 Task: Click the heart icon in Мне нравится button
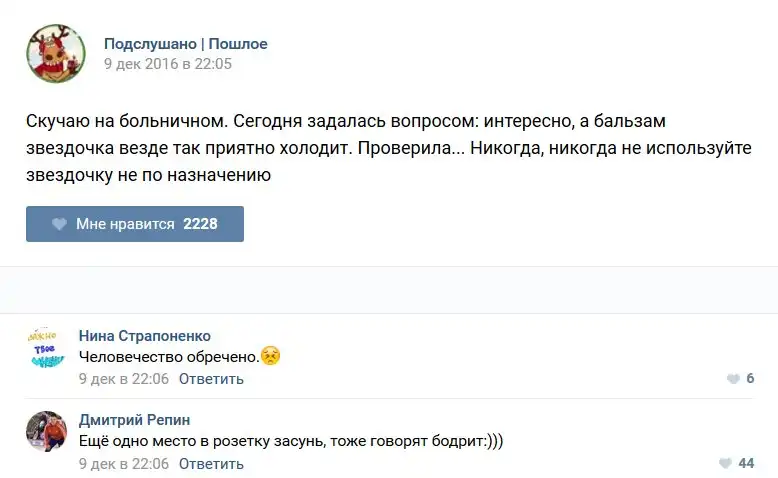coord(59,224)
